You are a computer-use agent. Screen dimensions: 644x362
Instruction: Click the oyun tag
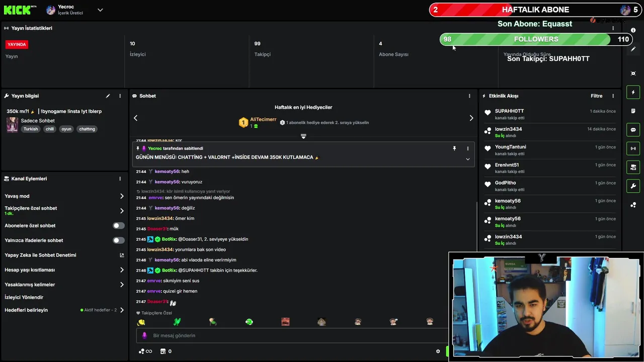(x=66, y=129)
